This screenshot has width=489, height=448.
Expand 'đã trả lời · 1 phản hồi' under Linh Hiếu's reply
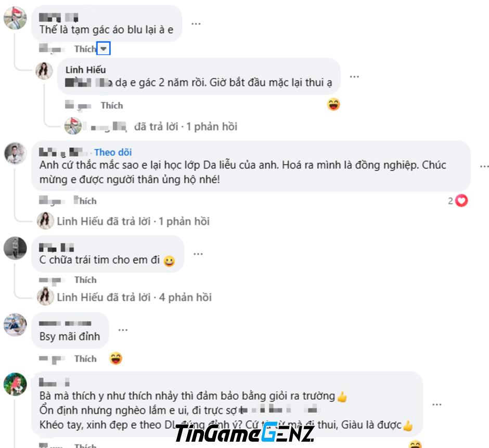point(186,126)
